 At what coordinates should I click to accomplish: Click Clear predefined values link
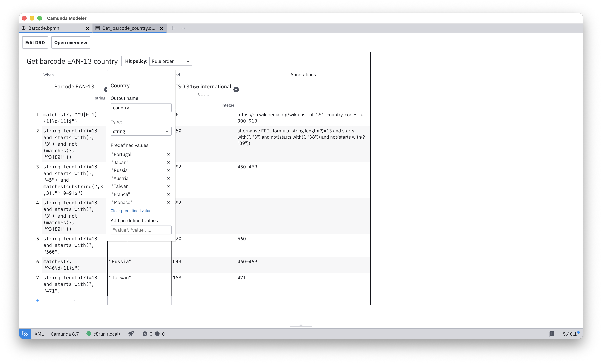click(x=132, y=211)
